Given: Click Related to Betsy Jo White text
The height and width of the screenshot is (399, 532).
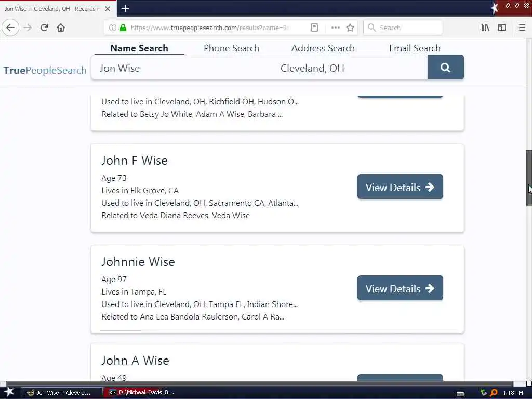Looking at the screenshot, I should [x=192, y=114].
